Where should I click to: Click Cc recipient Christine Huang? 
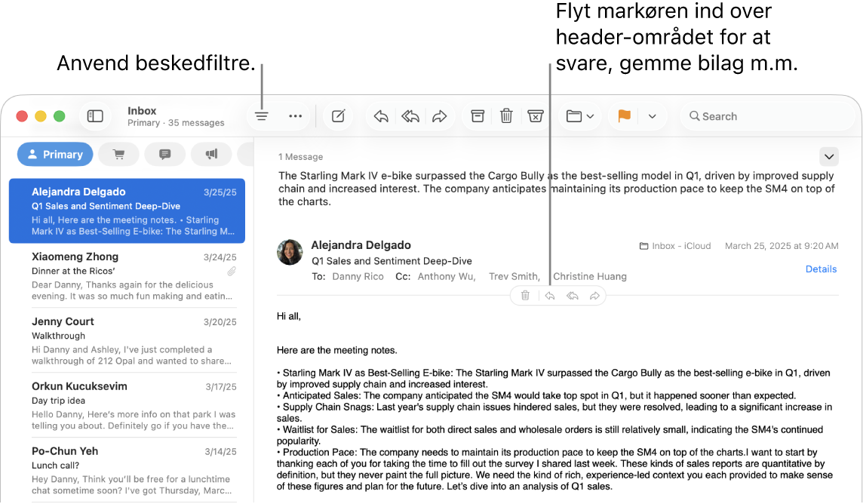pos(589,277)
